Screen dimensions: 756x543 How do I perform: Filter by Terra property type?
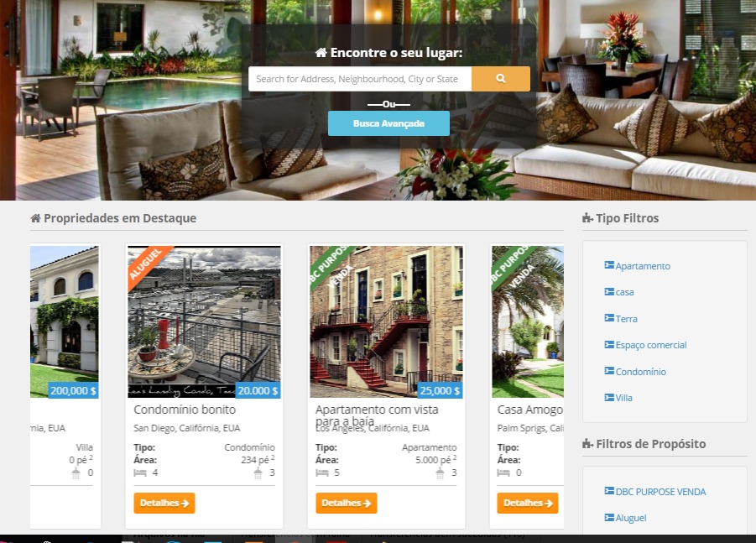626,319
